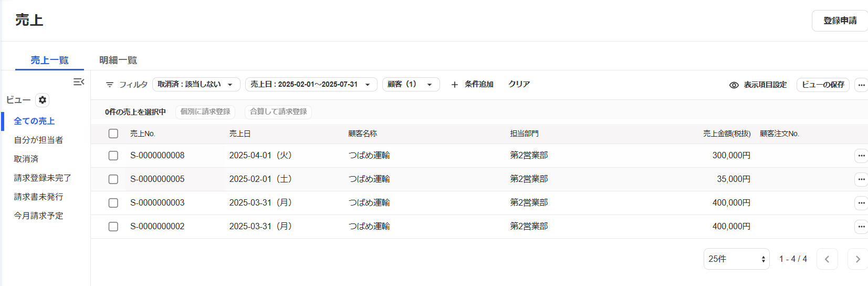Viewport: 868px width, 286px height.
Task: Click 登録申請 button
Action: (x=840, y=21)
